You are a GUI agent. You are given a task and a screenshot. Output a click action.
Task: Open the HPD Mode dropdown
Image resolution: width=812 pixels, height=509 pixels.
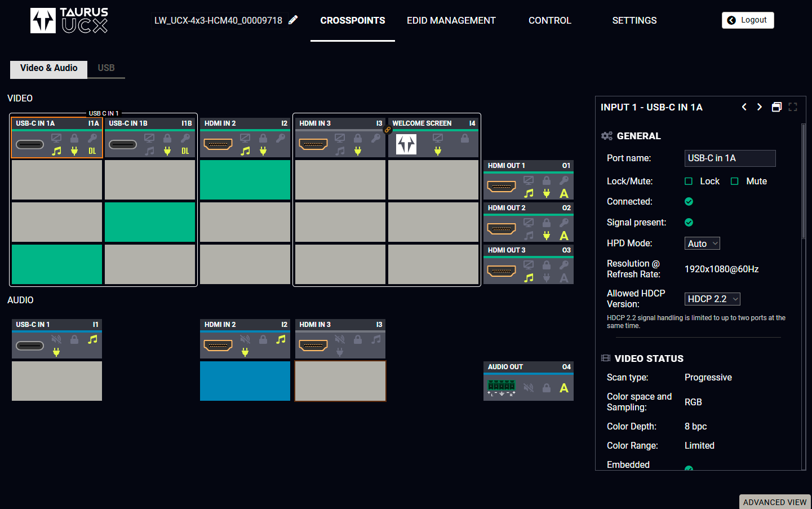[x=702, y=244]
